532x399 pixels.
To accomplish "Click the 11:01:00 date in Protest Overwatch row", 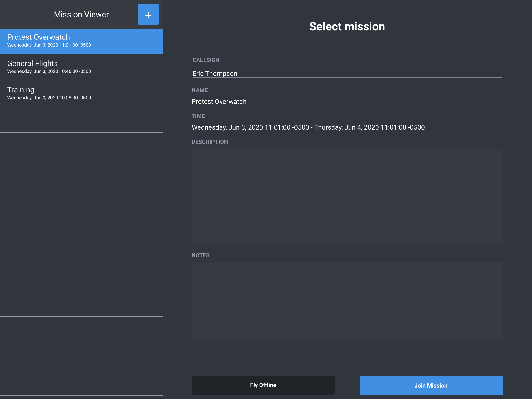I will point(49,45).
